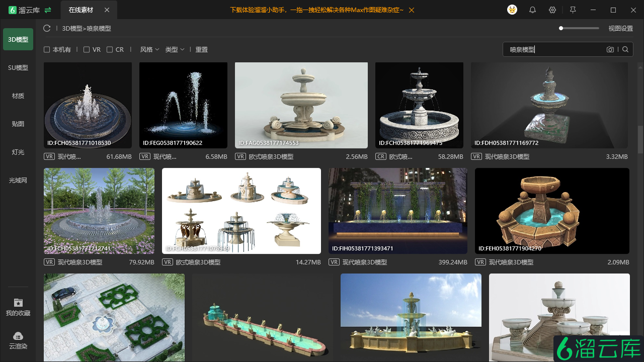The height and width of the screenshot is (362, 644).
Task: Open the user avatar icon
Action: coord(512,10)
